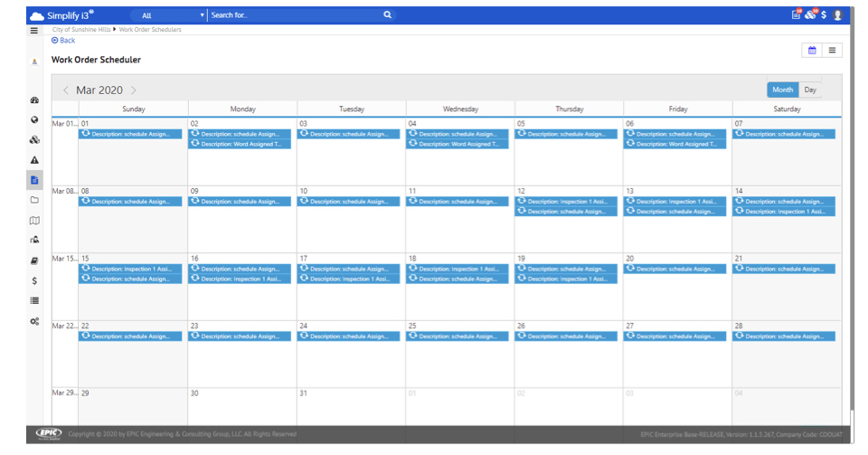The height and width of the screenshot is (455, 868).
Task: Click the warning triangle sidebar icon
Action: (34, 160)
